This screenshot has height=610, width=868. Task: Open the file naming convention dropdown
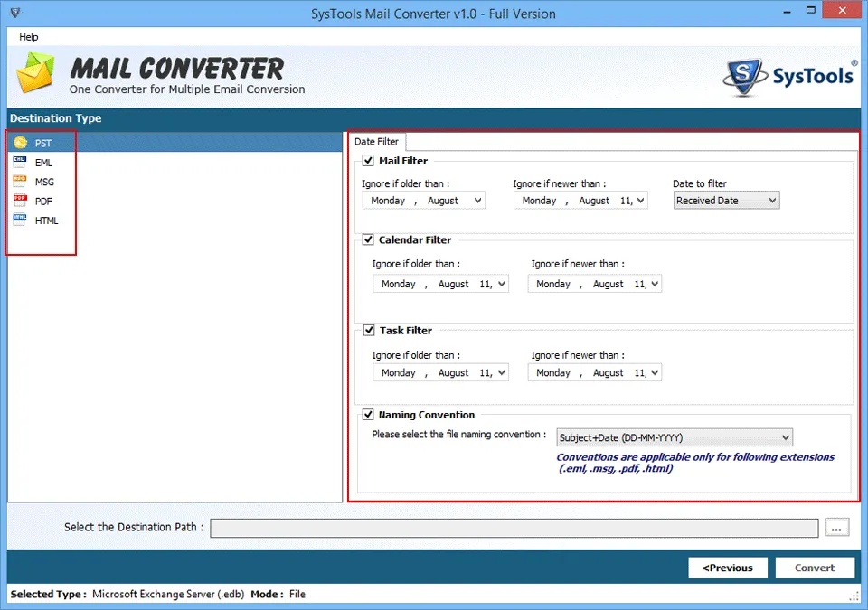[675, 437]
